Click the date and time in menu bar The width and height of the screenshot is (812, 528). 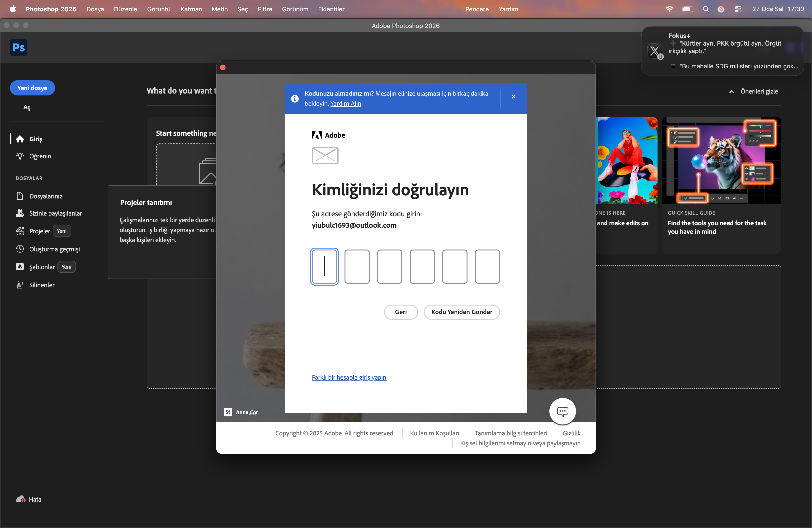[x=778, y=9]
